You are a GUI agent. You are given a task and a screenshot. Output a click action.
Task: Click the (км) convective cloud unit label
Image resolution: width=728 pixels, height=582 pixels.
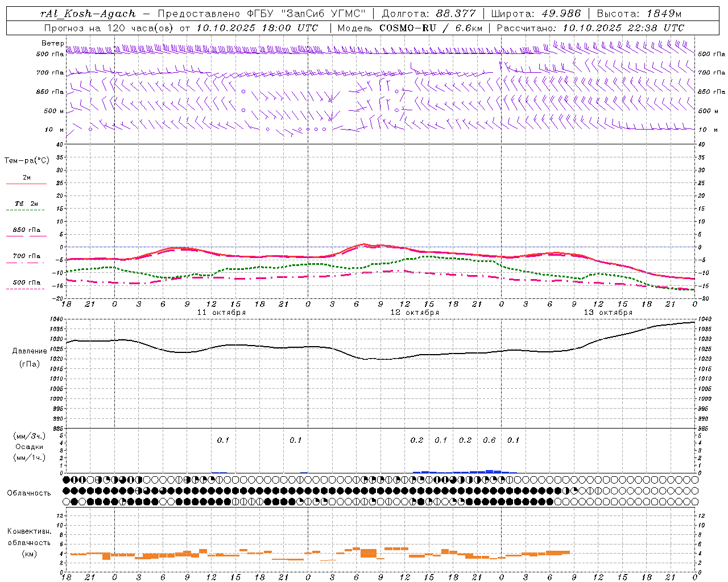[x=30, y=554]
